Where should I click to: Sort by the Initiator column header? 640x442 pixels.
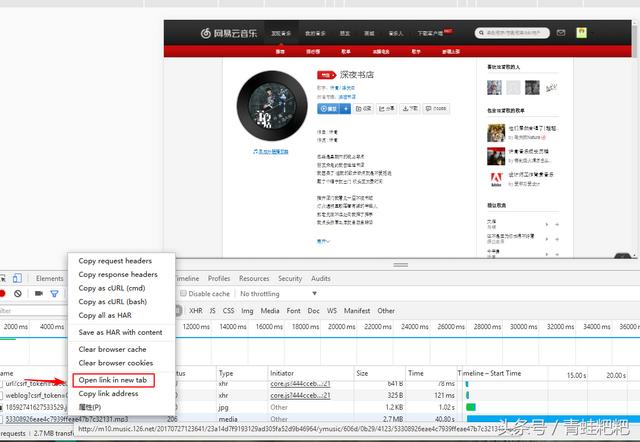click(311, 373)
